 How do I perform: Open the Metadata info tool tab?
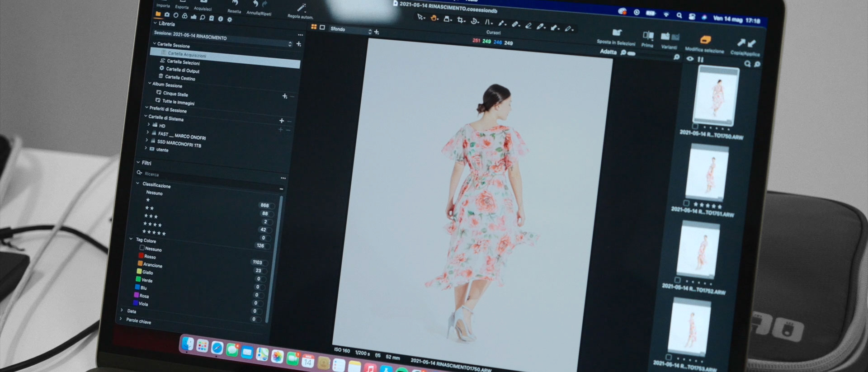[220, 19]
